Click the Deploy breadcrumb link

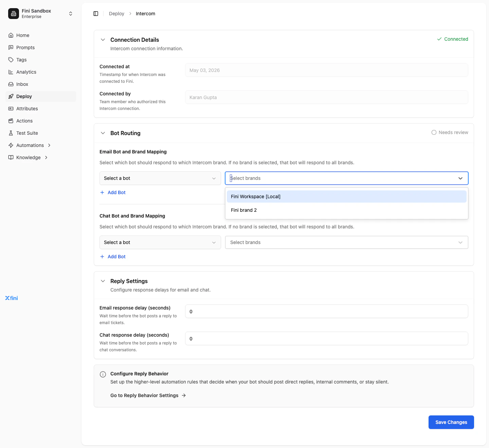click(x=116, y=14)
